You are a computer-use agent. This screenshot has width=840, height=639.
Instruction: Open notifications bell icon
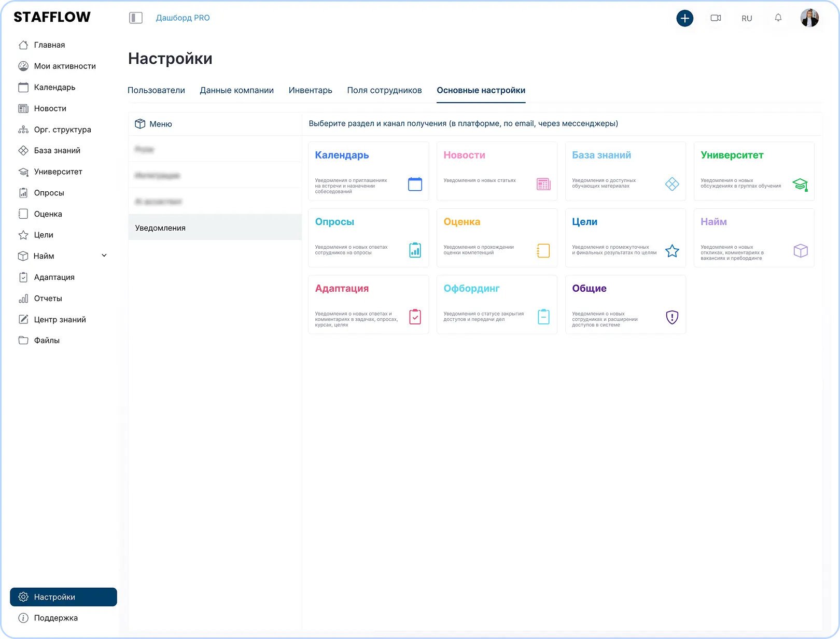(x=778, y=18)
